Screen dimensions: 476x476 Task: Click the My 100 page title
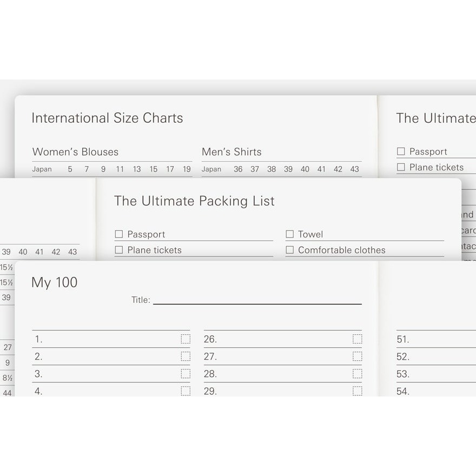(54, 282)
